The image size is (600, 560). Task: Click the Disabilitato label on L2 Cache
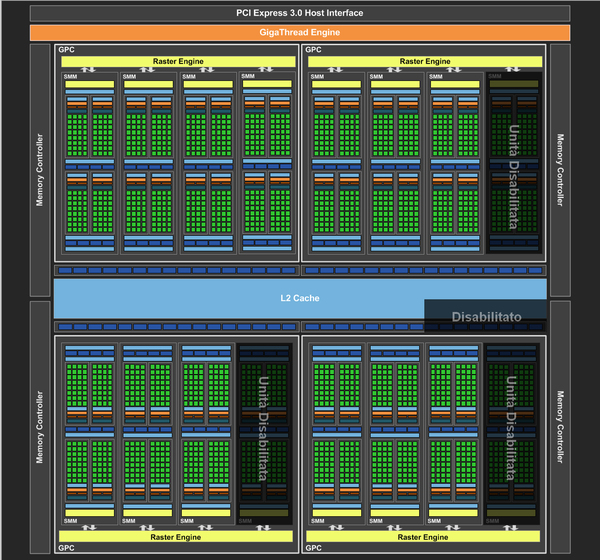[x=486, y=317]
